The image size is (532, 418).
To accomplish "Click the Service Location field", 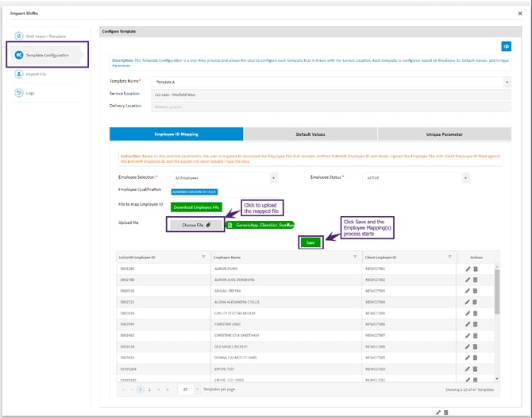I will click(331, 95).
